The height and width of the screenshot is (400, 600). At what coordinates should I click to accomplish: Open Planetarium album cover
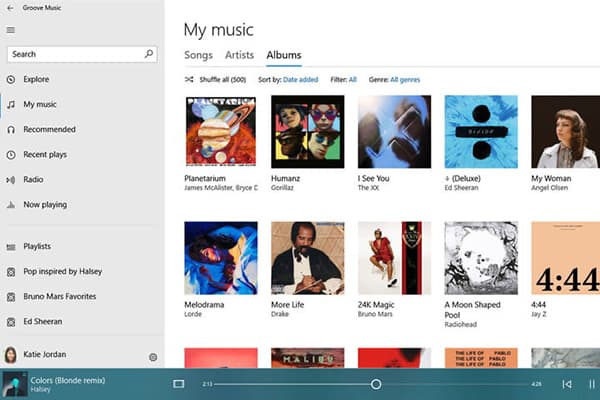pos(221,132)
